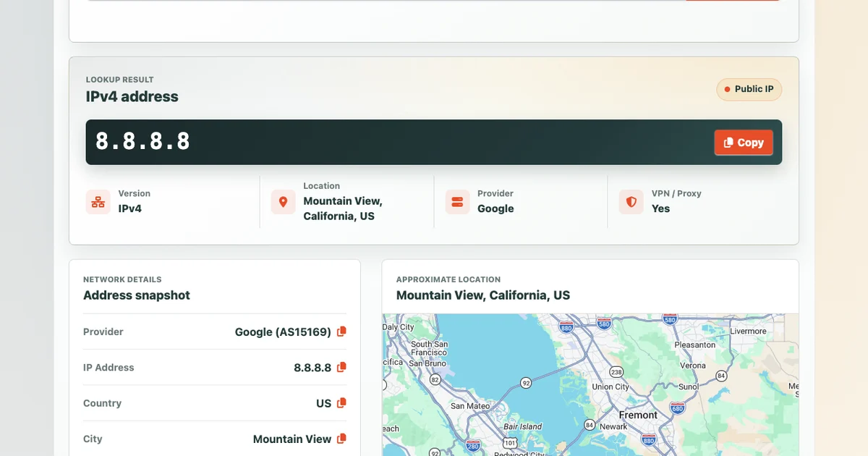Copy the City Mountain View value

coord(342,439)
